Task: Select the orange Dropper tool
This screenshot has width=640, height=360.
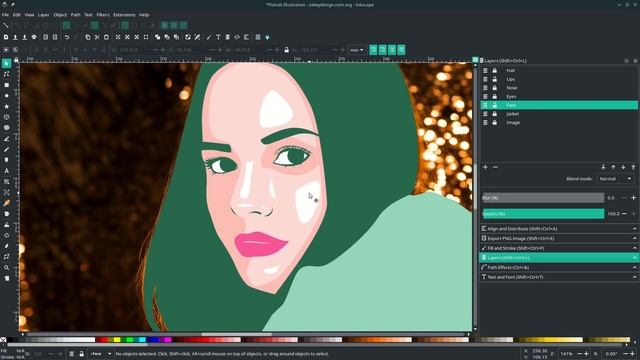Action: click(6, 203)
